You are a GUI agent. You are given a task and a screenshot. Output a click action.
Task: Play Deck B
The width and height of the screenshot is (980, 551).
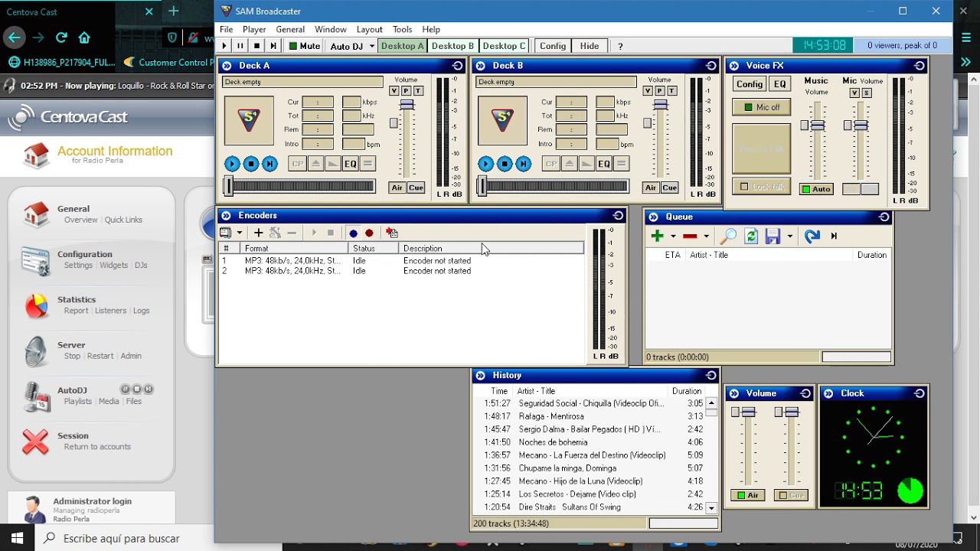point(485,164)
